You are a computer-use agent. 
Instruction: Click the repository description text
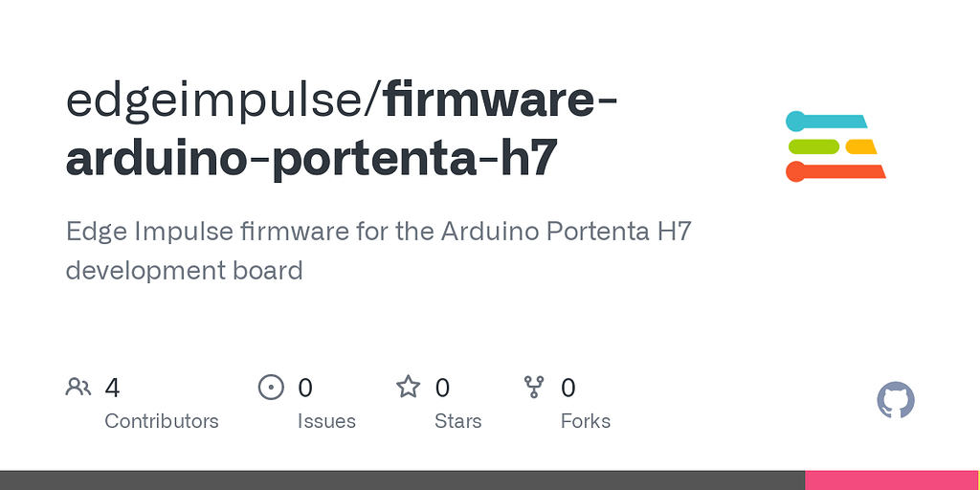click(x=379, y=252)
